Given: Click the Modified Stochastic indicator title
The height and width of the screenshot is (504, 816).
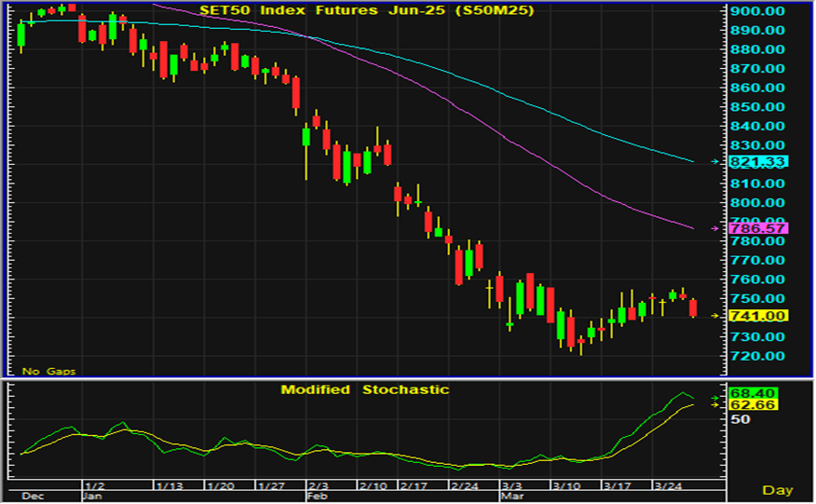Looking at the screenshot, I should (x=365, y=389).
